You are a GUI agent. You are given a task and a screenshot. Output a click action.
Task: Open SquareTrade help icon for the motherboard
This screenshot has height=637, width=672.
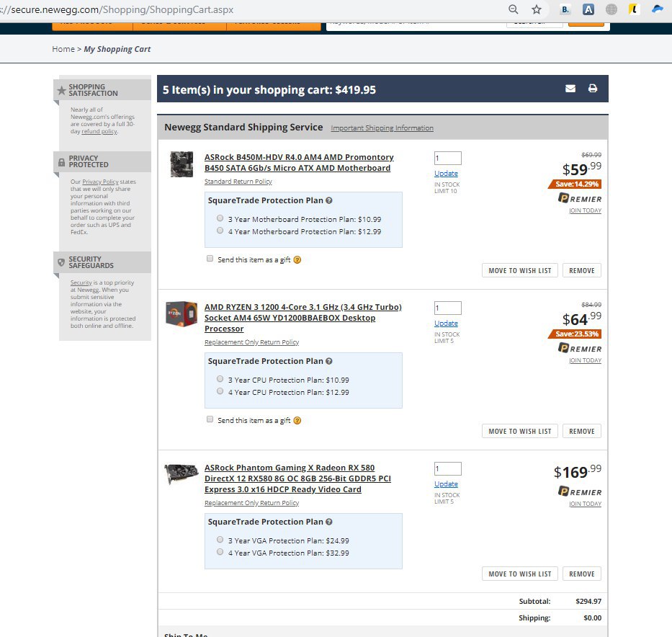click(328, 200)
